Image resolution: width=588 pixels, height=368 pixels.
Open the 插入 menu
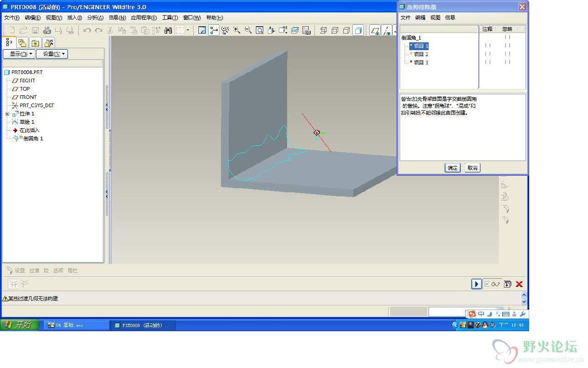point(74,17)
